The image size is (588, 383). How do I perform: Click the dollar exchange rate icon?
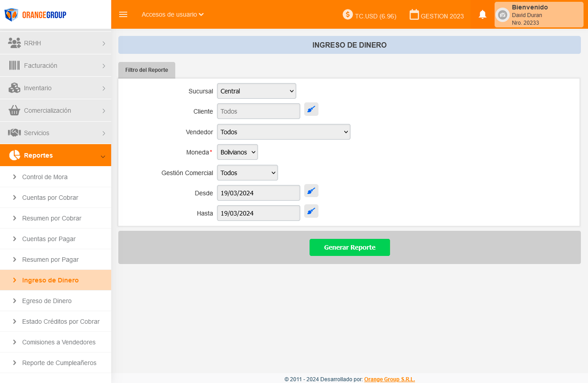(348, 14)
